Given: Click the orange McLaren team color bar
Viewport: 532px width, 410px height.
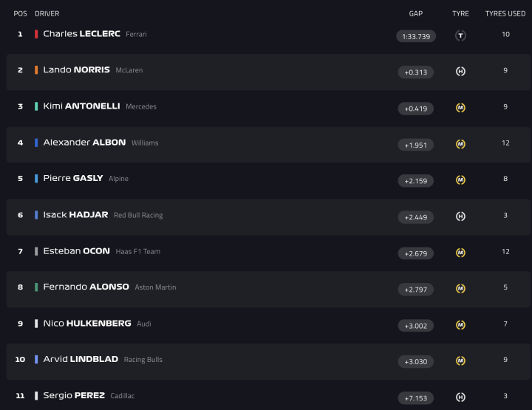Looking at the screenshot, I should pyautogui.click(x=36, y=70).
